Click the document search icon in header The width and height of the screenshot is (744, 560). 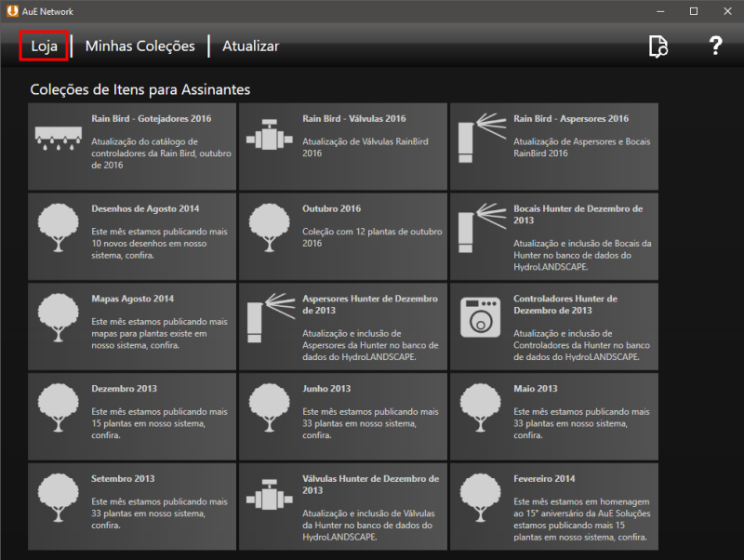[x=658, y=47]
